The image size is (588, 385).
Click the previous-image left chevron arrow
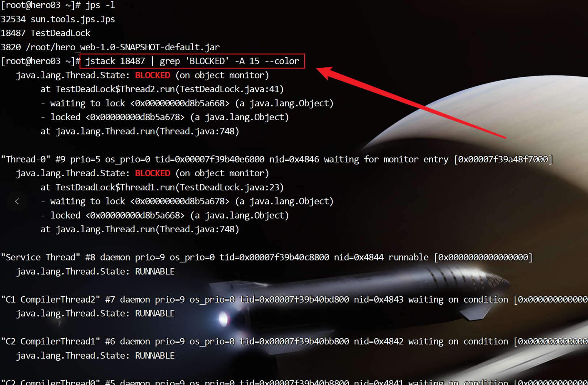click(17, 201)
